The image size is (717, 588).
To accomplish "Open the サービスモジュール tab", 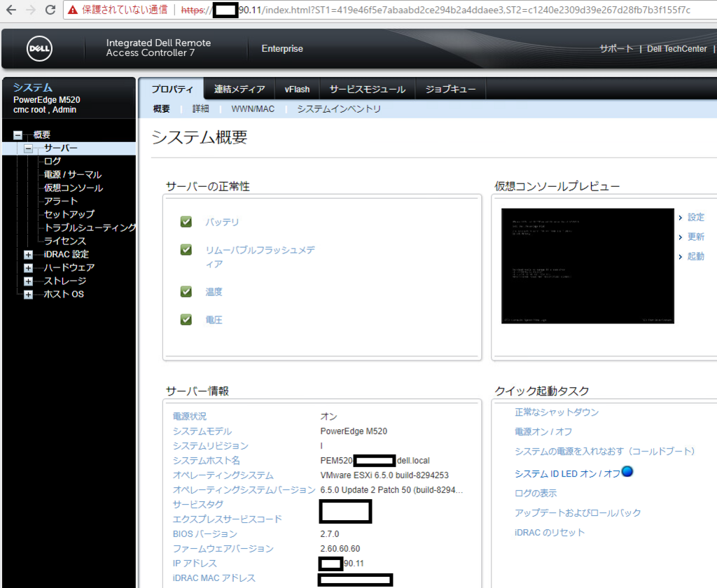I will point(367,89).
